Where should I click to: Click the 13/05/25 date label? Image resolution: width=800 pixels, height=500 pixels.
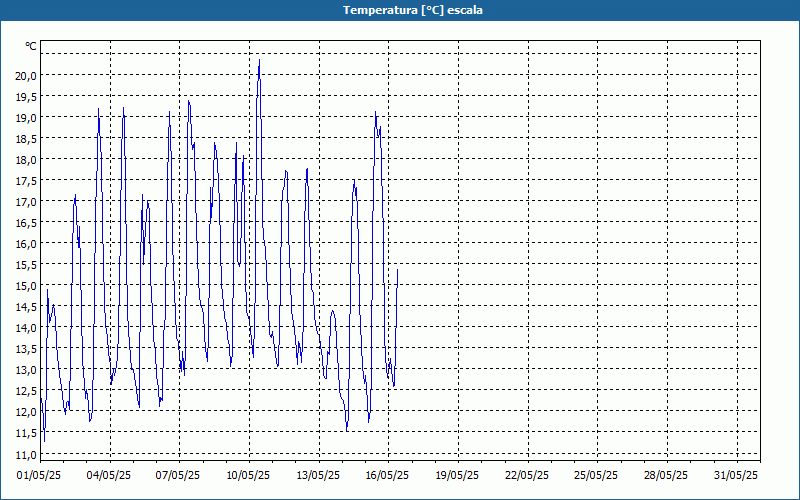[x=318, y=476]
